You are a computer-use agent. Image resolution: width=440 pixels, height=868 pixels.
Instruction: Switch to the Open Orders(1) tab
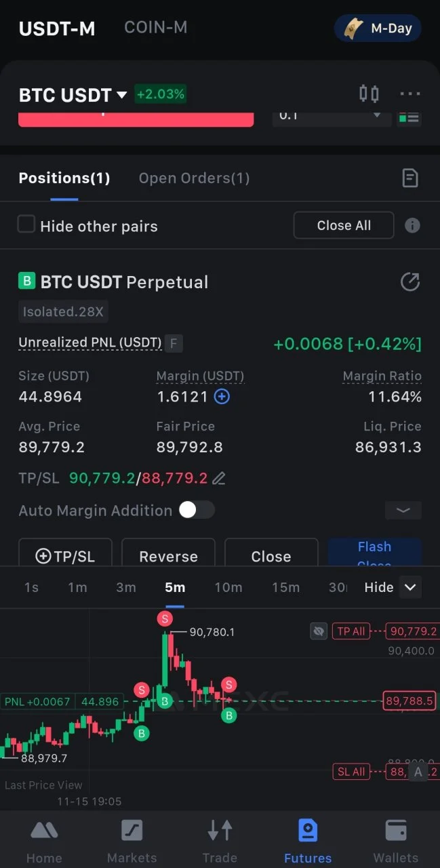[195, 178]
